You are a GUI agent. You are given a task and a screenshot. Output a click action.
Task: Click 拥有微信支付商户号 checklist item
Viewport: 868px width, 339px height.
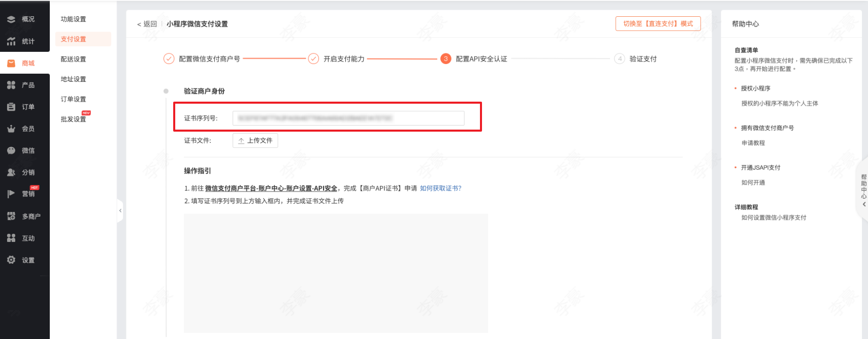pyautogui.click(x=767, y=128)
